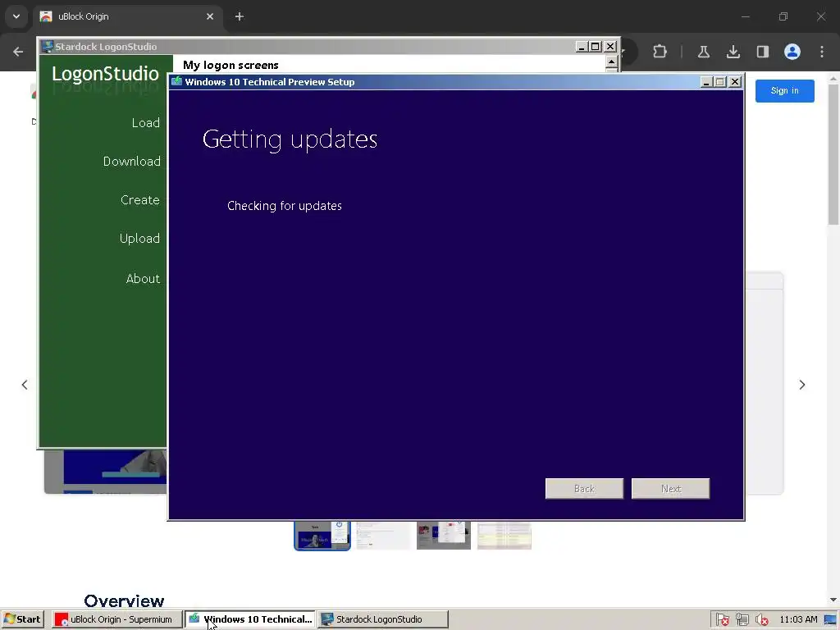Minimize the Windows 10 Technical Preview Setup window

(x=706, y=82)
